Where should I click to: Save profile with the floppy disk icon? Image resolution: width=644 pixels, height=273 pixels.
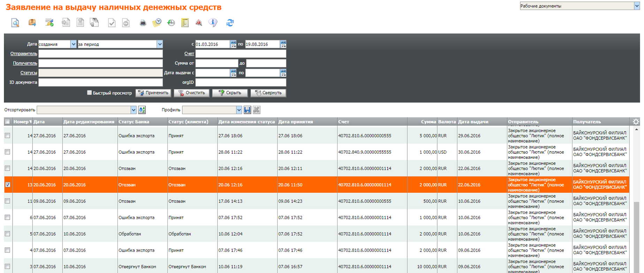(247, 110)
